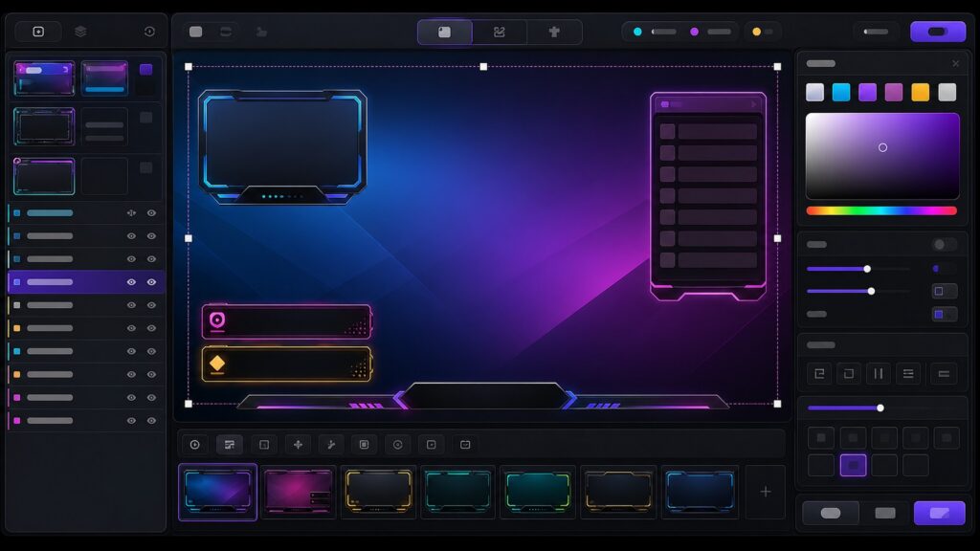
Task: Switch to the image-edit tab in center switcher
Action: coord(499,32)
